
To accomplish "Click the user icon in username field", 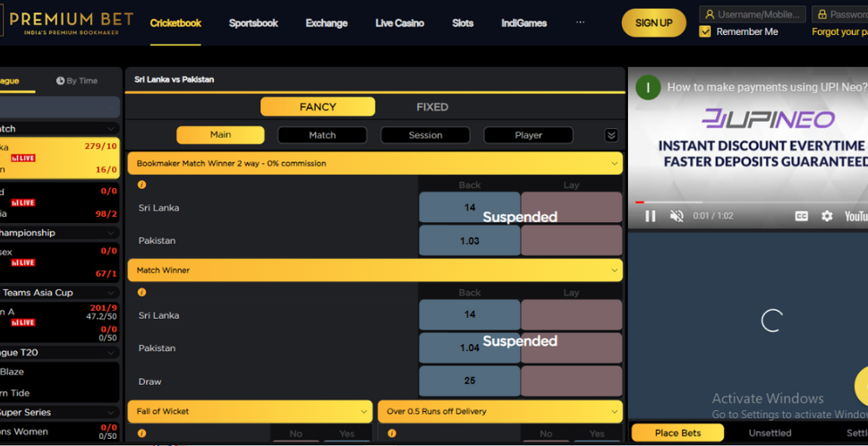I will pos(710,14).
